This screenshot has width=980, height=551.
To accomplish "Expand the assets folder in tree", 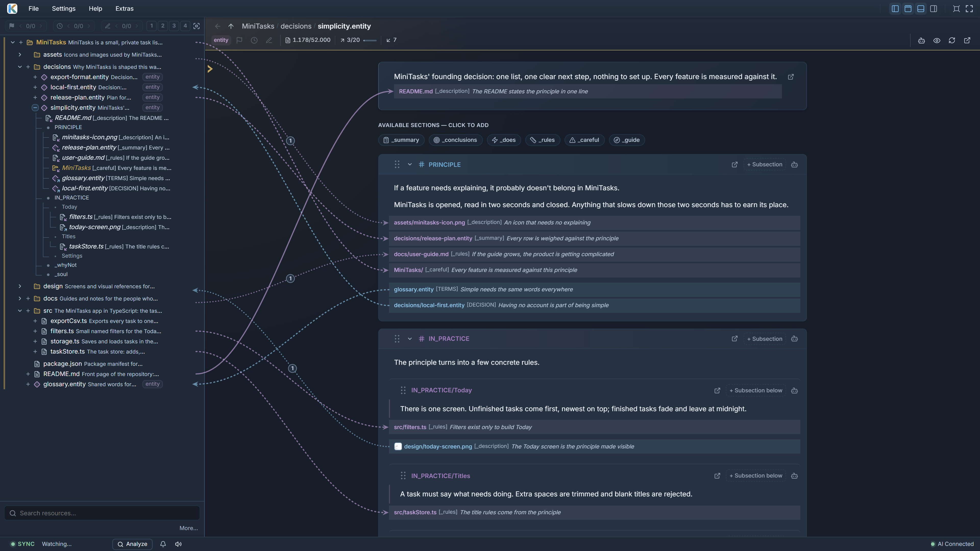I will (x=20, y=55).
